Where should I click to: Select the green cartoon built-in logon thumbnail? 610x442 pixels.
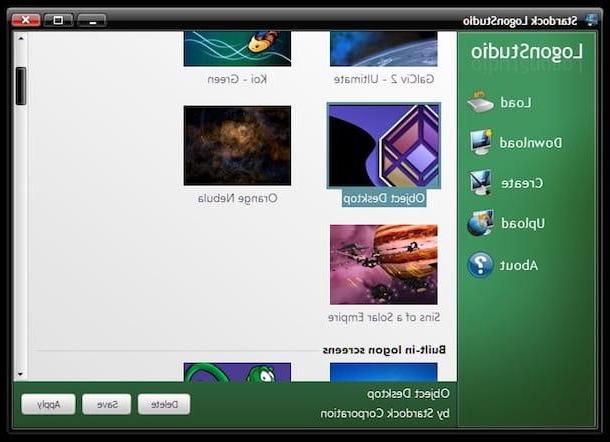(x=237, y=372)
